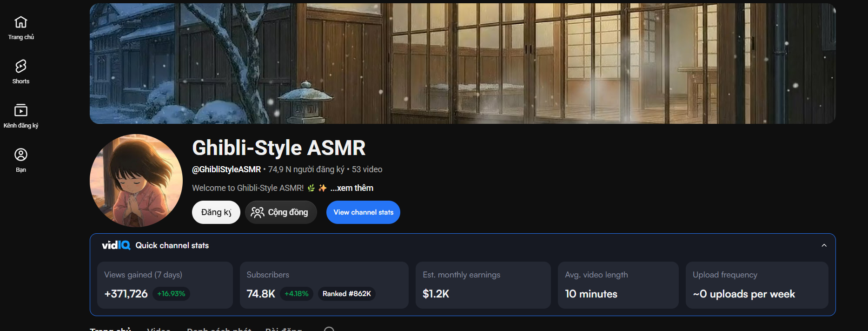This screenshot has width=868, height=331.
Task: Open Kênh đăng ký subscriptions icon
Action: [21, 110]
